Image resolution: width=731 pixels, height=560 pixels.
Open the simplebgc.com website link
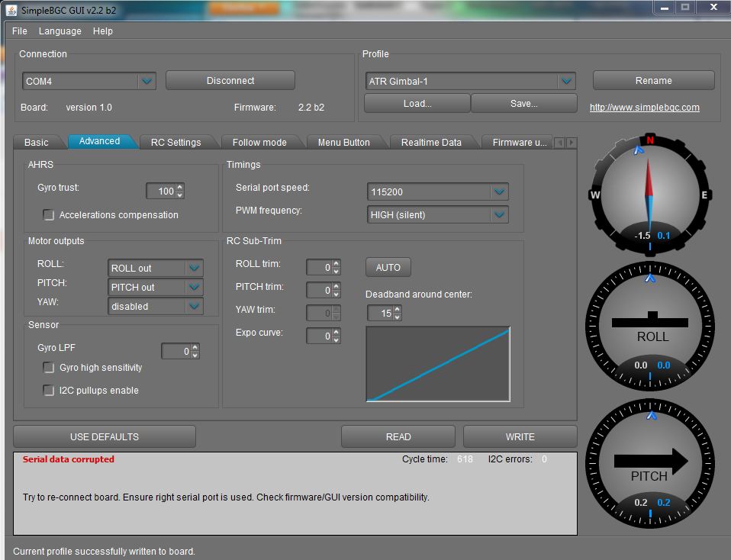(644, 108)
